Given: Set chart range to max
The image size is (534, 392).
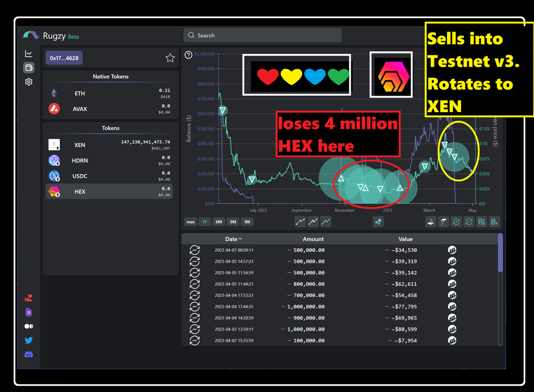Looking at the screenshot, I should [x=190, y=222].
